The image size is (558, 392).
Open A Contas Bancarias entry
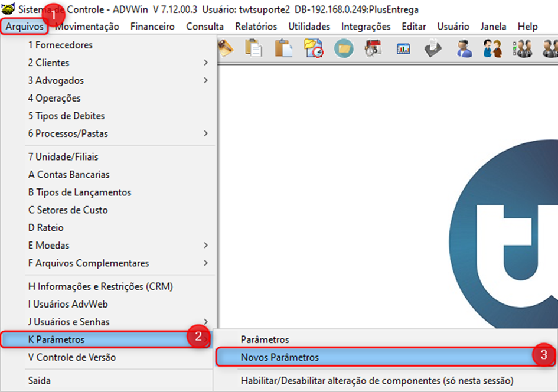109,174
